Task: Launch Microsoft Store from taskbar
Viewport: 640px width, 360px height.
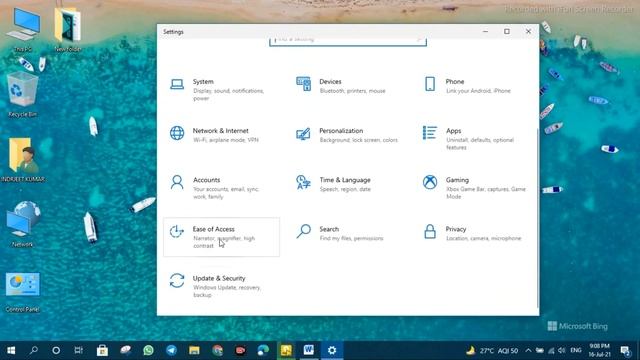Action: 102,350
